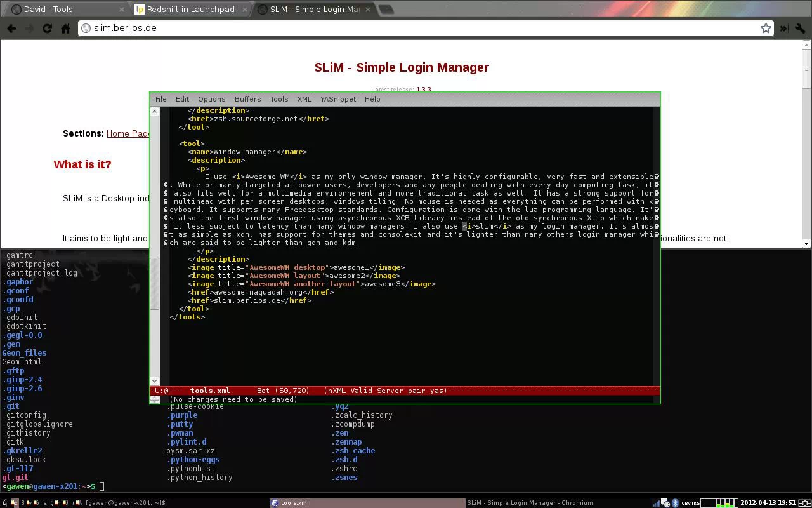812x508 pixels.
Task: Open the XML menu in Emacs
Action: click(x=304, y=99)
